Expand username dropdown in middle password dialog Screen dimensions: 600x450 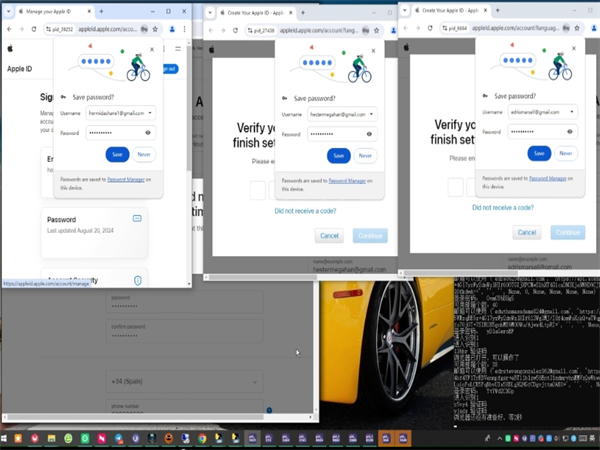click(x=368, y=115)
